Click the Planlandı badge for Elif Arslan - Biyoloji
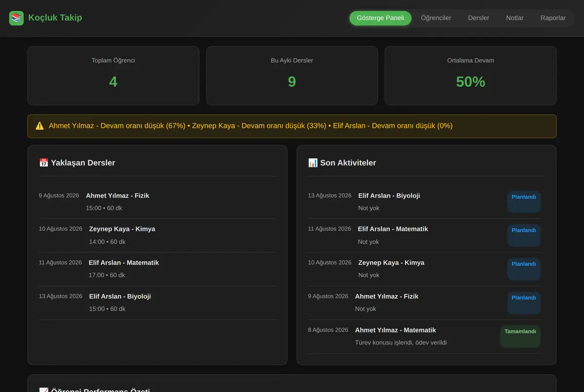The width and height of the screenshot is (584, 392). coord(524,202)
